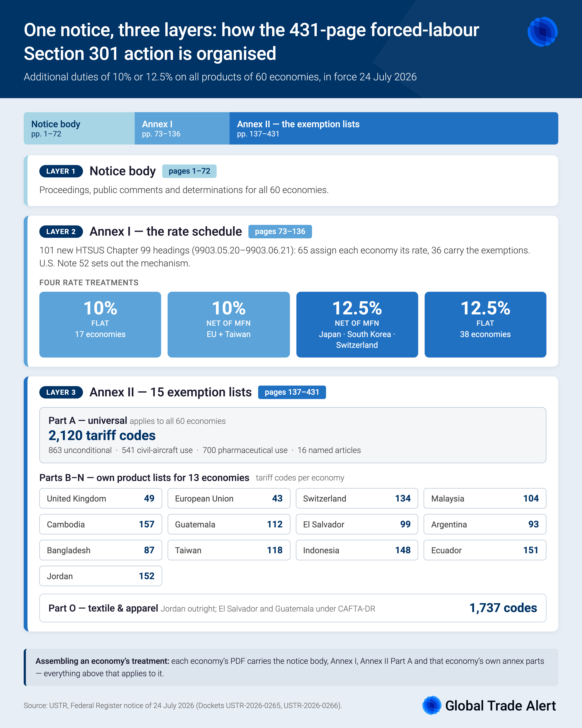Select the 10% FLAT 17 economies card
This screenshot has height=728, width=582.
coord(100,324)
